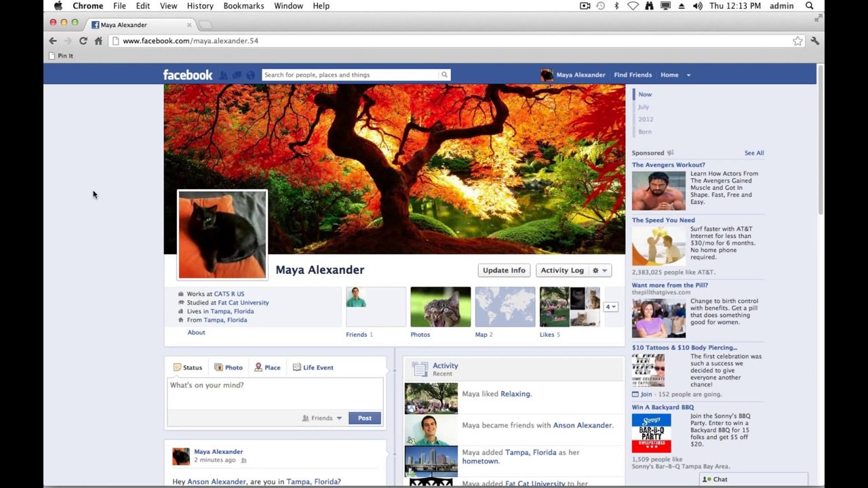Open Chrome File menu
868x488 pixels.
[x=119, y=5]
